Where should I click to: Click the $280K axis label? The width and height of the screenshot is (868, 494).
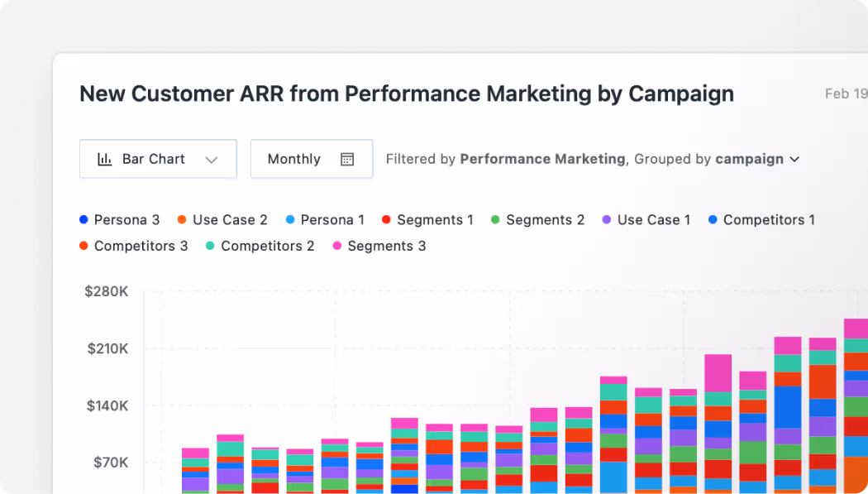pyautogui.click(x=107, y=291)
